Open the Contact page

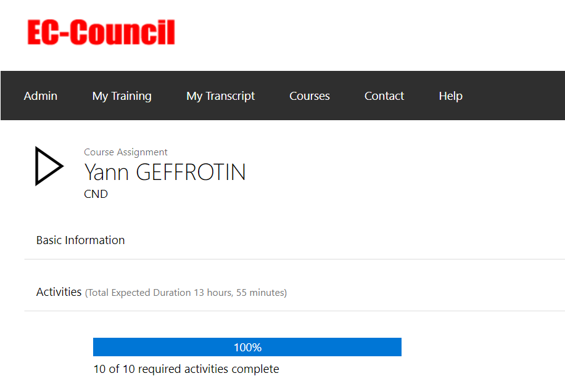click(x=384, y=96)
